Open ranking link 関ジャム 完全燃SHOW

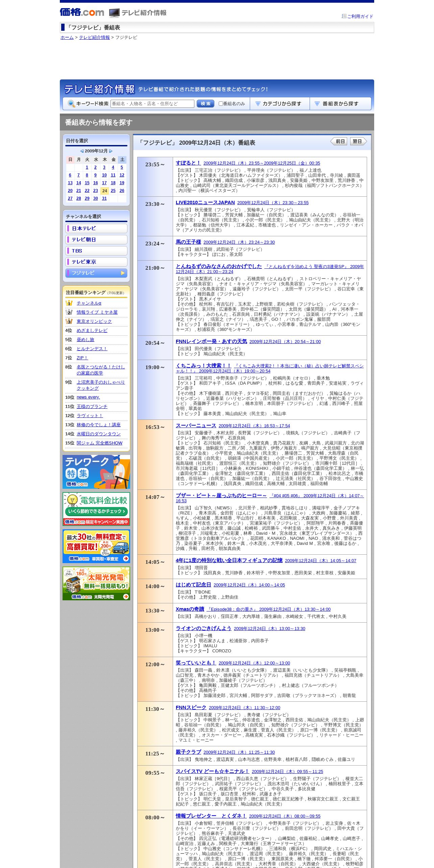[99, 443]
